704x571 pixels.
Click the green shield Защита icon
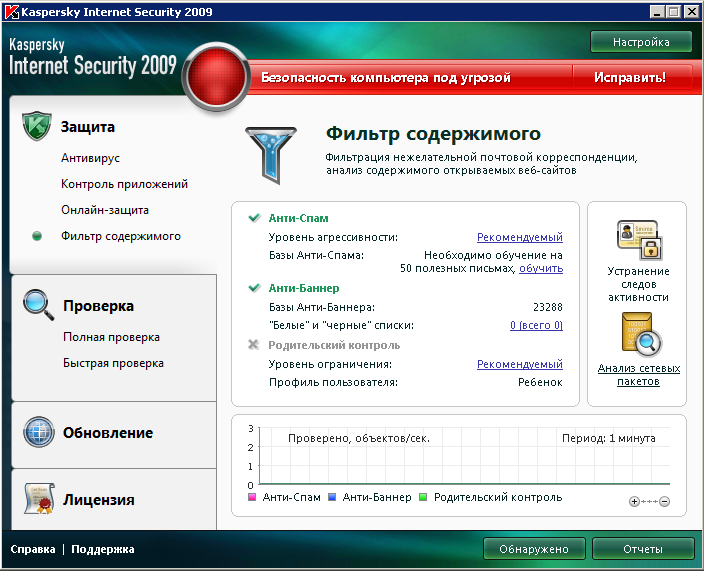click(37, 126)
